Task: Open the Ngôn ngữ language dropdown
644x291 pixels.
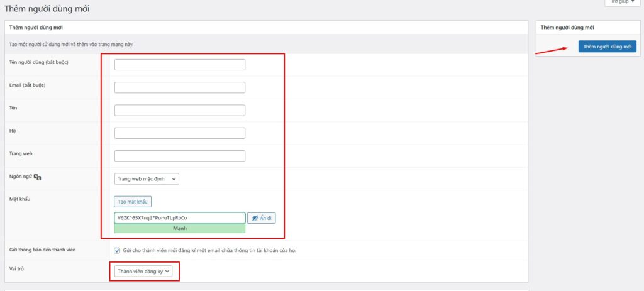Action: 147,178
